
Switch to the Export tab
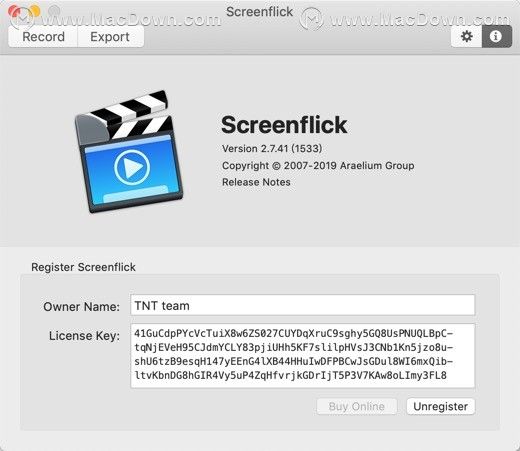coord(110,37)
